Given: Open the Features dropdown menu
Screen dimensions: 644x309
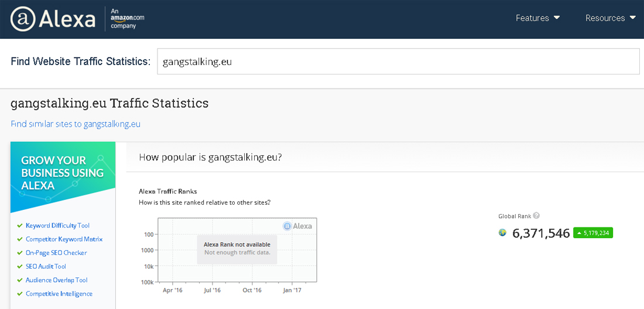Looking at the screenshot, I should pos(537,18).
